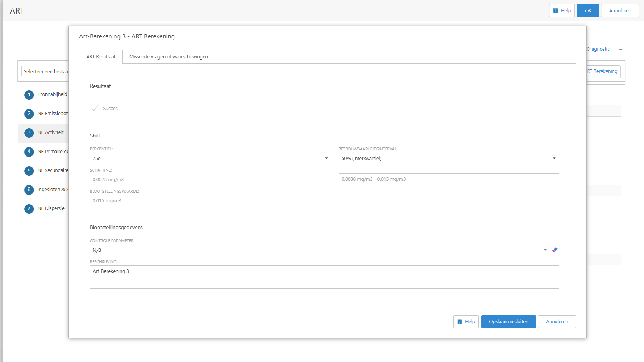Select step 1 Bronnabijheid circle icon
This screenshot has width=644, height=362.
[x=29, y=95]
